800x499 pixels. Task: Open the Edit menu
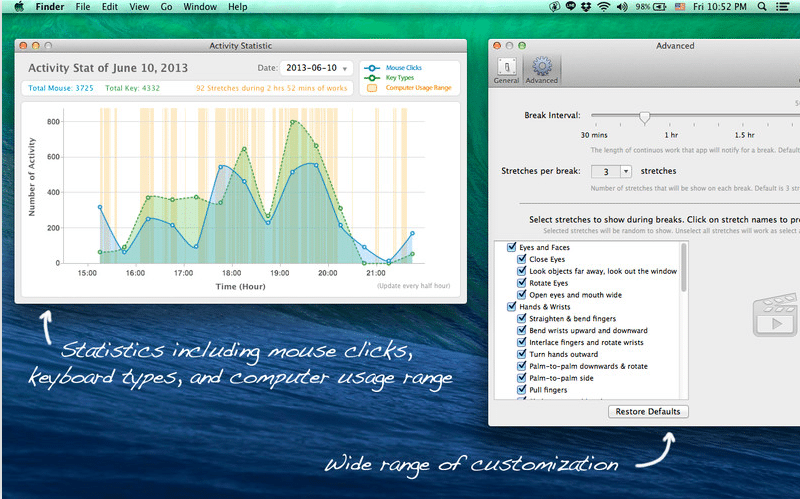pyautogui.click(x=110, y=7)
